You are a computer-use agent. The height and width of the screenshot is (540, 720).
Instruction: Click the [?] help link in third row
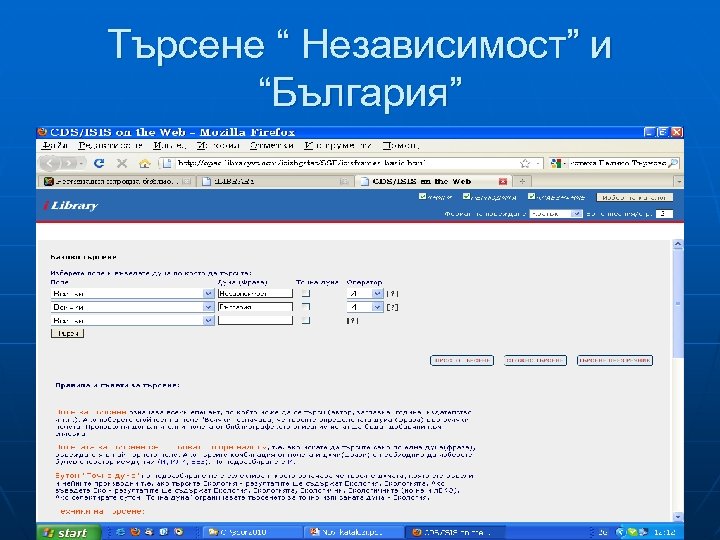[353, 321]
